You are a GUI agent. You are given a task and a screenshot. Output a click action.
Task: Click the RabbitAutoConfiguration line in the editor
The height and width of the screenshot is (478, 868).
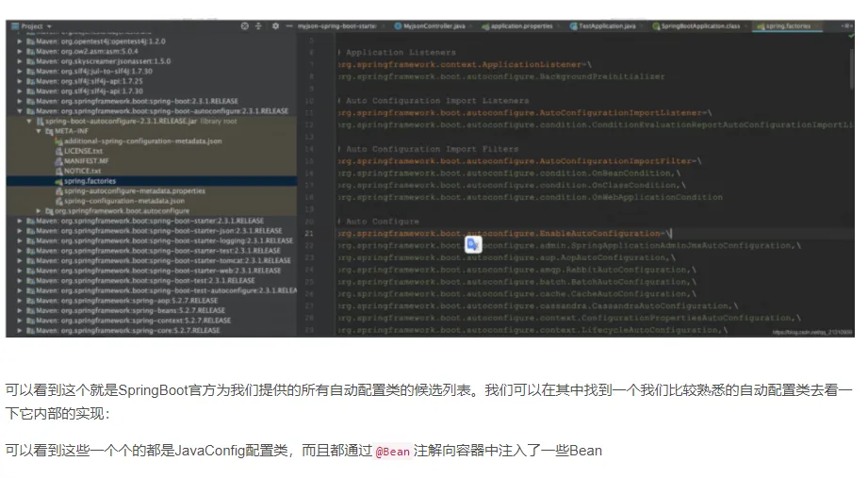coord(516,270)
